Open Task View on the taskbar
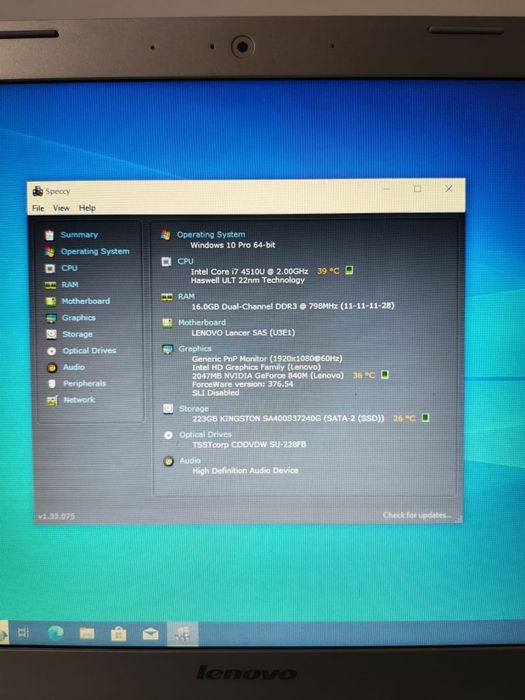This screenshot has width=525, height=700. (23, 633)
